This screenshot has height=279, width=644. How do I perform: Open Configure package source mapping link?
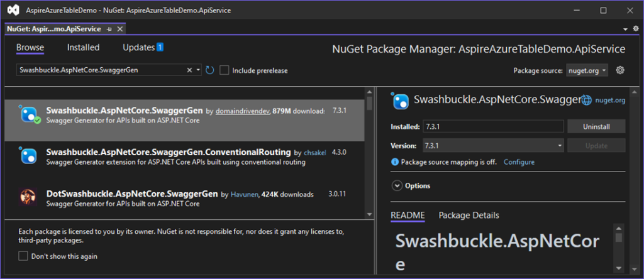[x=519, y=162]
